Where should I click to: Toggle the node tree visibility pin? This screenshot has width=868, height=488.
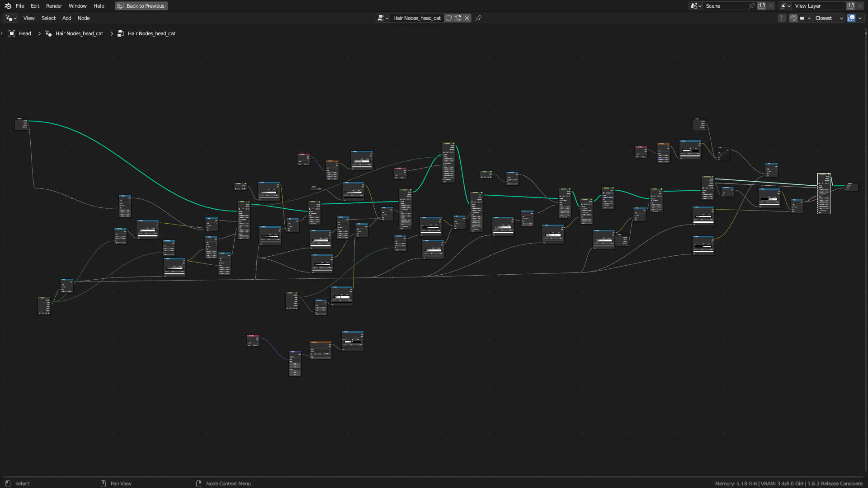coord(479,18)
